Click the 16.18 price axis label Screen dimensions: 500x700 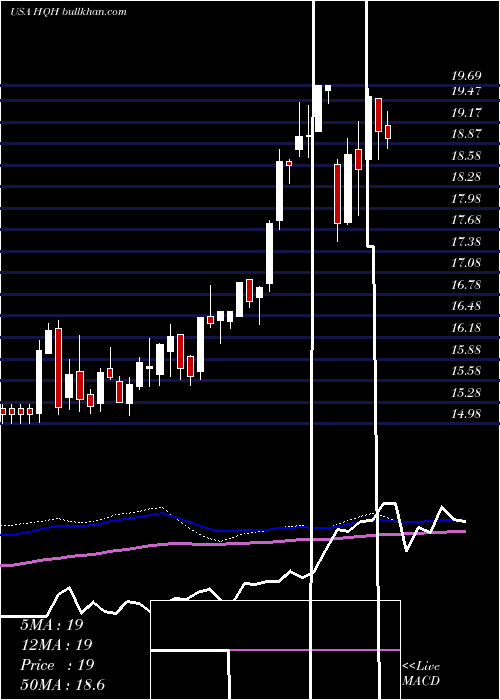click(467, 328)
